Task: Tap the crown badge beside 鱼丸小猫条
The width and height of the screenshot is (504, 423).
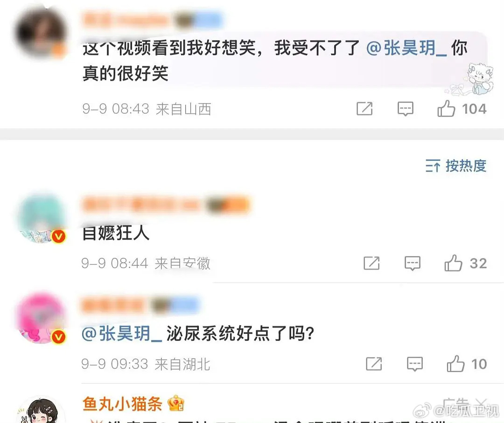Action: [x=176, y=403]
